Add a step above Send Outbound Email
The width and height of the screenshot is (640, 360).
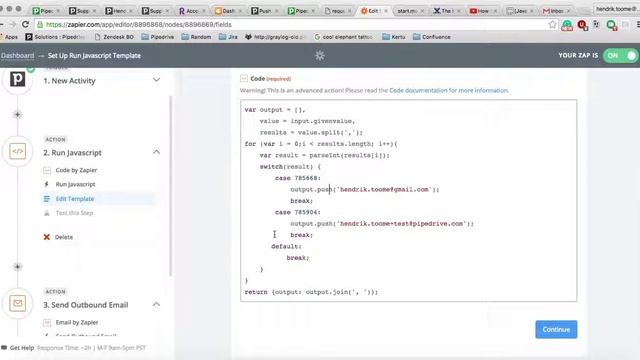(x=18, y=267)
